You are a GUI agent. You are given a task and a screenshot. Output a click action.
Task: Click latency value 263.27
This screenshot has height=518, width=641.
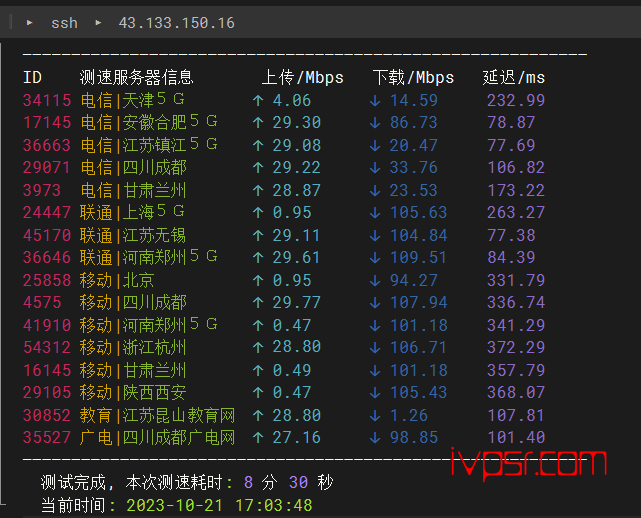pyautogui.click(x=516, y=212)
